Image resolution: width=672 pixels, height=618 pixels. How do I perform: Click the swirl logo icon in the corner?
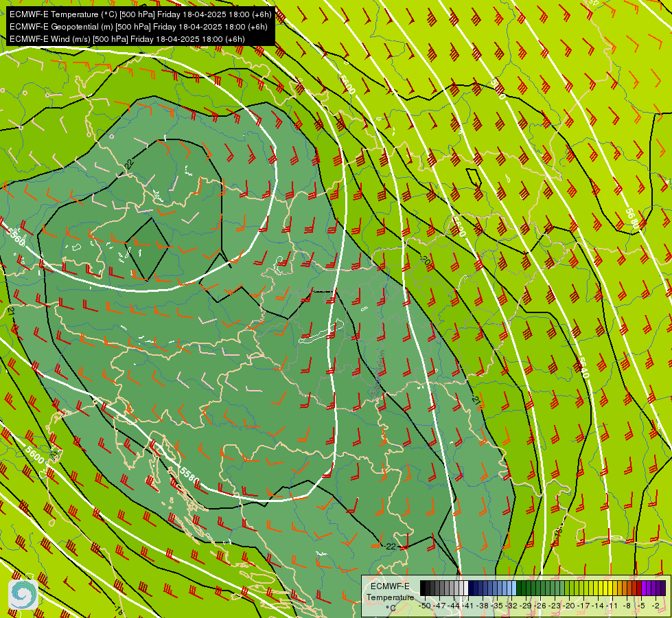23,593
